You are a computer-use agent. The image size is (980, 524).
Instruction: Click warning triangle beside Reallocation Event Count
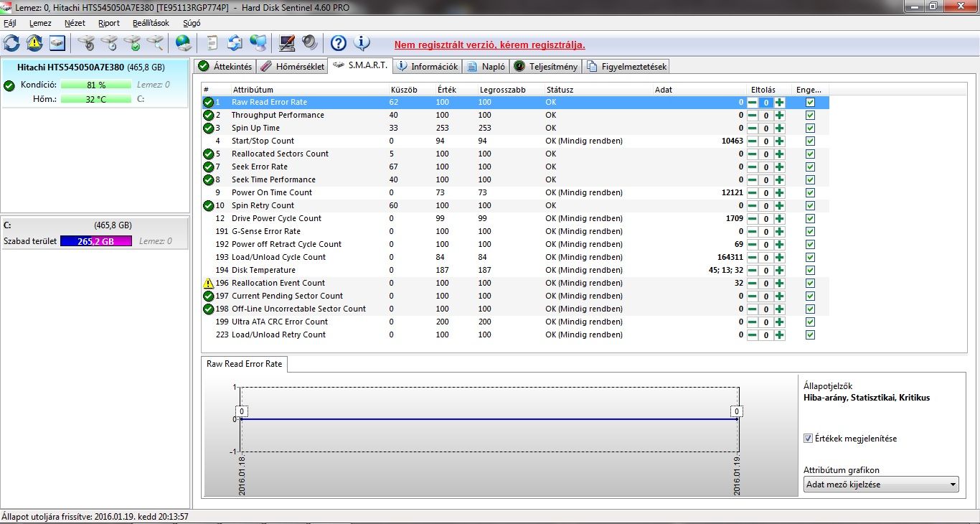(208, 284)
